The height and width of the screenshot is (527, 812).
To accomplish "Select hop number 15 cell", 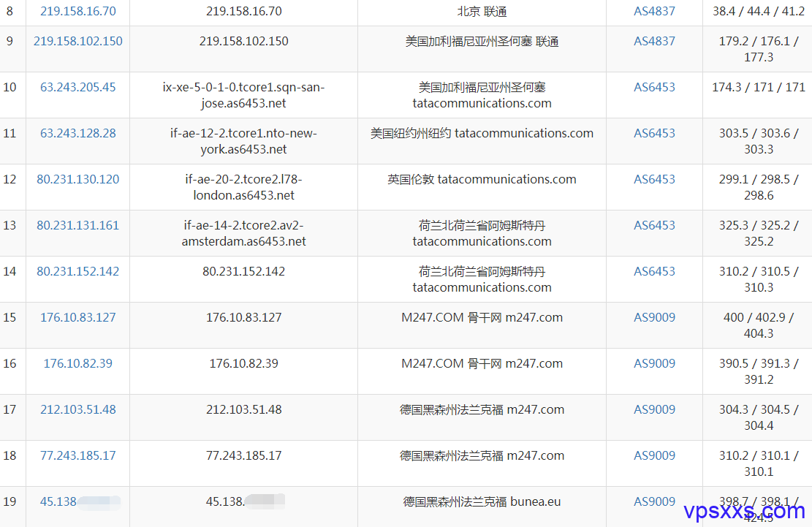I will click(10, 318).
